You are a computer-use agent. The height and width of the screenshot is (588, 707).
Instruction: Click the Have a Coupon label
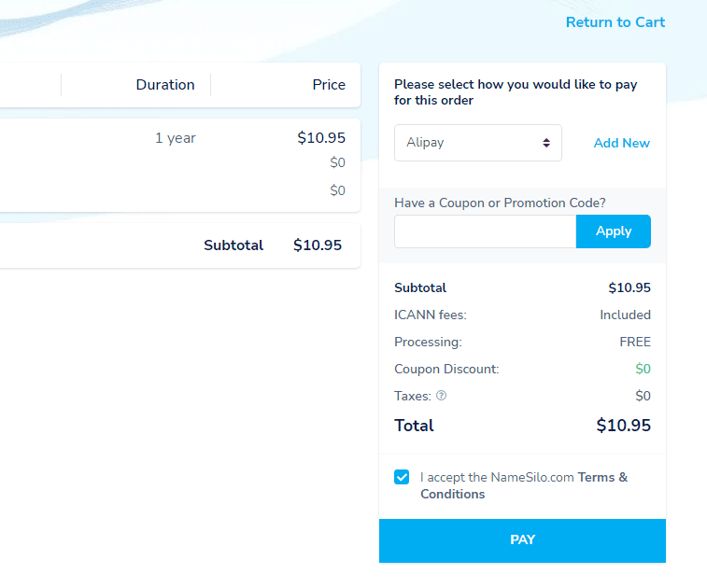tap(500, 203)
